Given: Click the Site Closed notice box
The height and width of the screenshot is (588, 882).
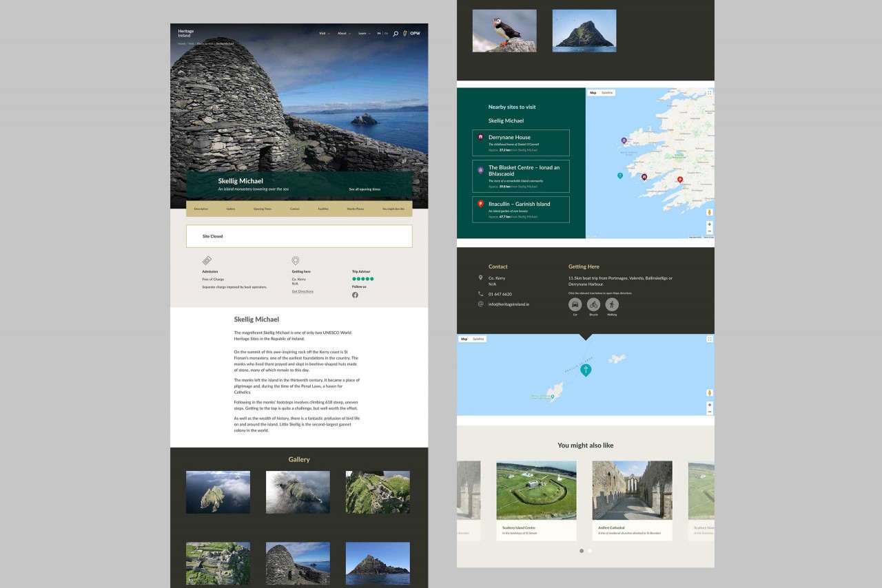Looking at the screenshot, I should click(299, 236).
